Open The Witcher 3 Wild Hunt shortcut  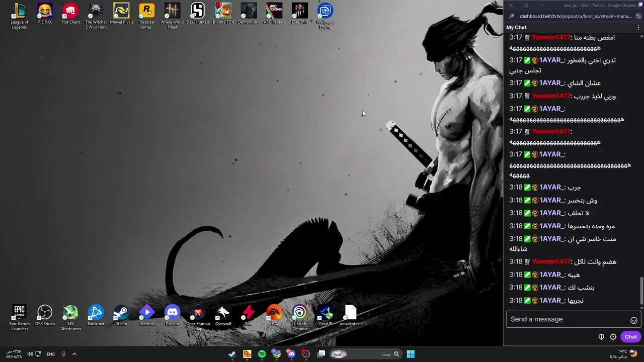click(x=96, y=16)
